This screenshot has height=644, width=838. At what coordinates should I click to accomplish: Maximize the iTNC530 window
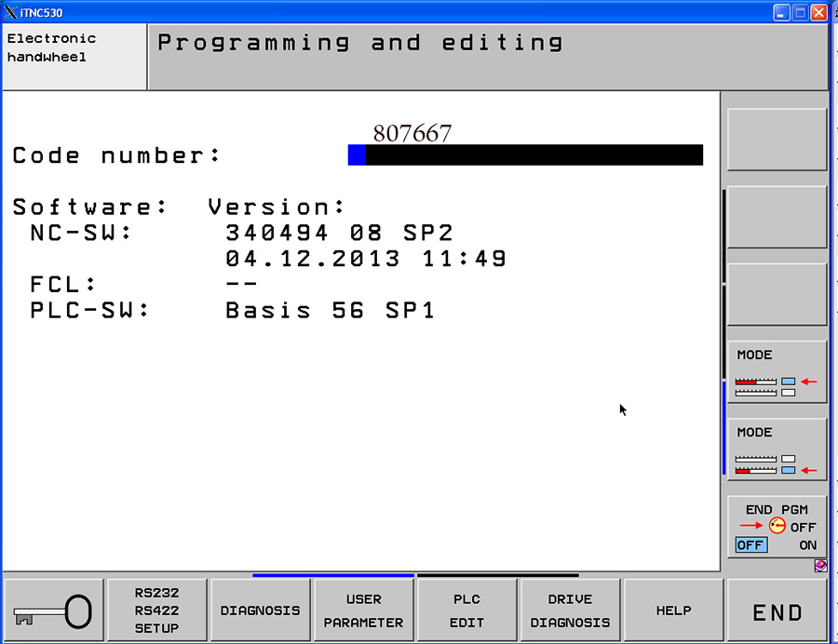click(800, 12)
